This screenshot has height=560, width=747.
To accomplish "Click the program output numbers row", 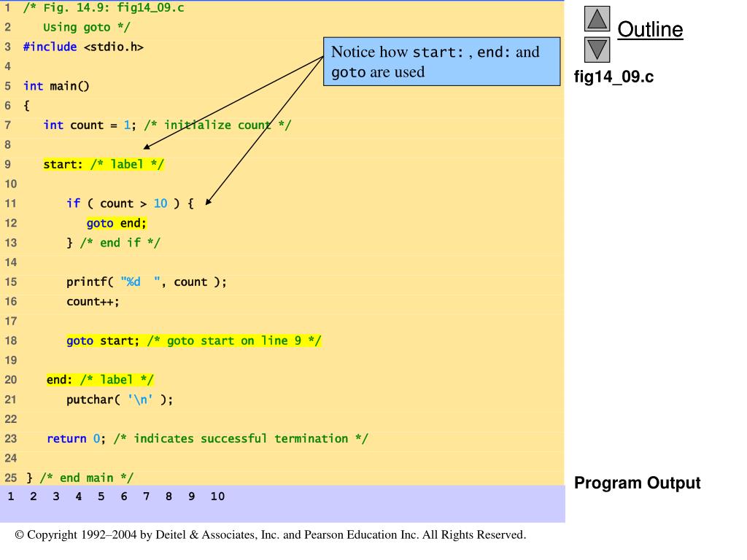I will coord(116,496).
